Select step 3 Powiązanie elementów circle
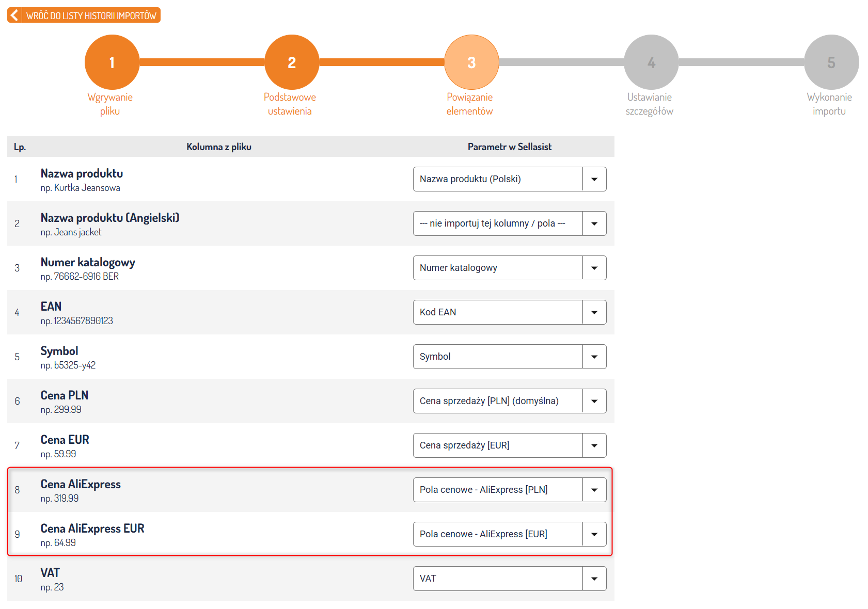The height and width of the screenshot is (609, 868). tap(471, 62)
